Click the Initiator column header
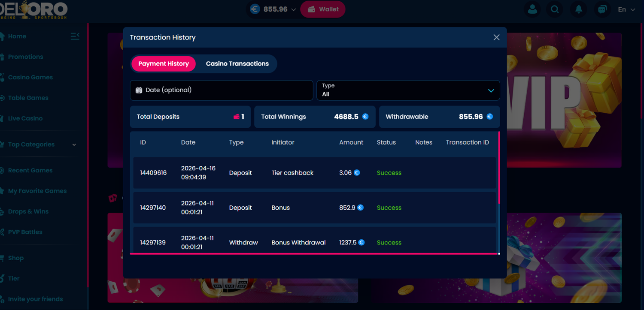Image resolution: width=644 pixels, height=310 pixels. (283, 142)
